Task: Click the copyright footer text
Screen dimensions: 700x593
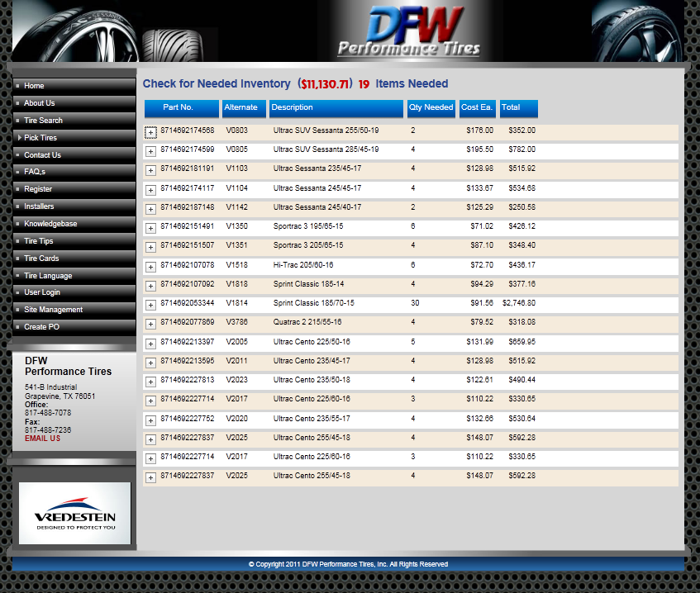Action: pyautogui.click(x=348, y=564)
